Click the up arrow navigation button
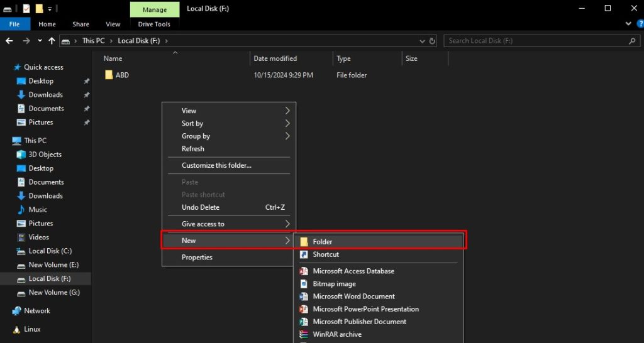The height and width of the screenshot is (343, 644). point(52,41)
